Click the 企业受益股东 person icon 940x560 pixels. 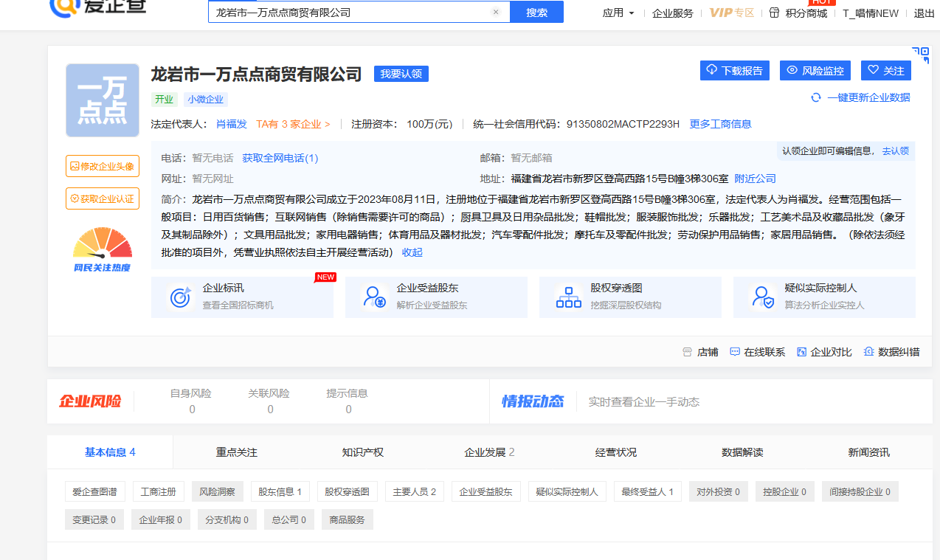click(x=375, y=297)
